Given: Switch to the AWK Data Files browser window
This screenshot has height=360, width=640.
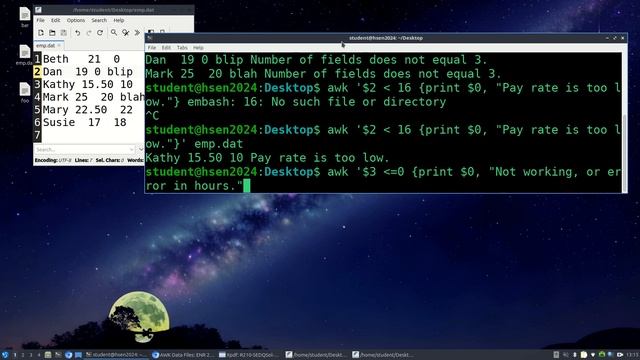Looking at the screenshot, I should point(183,355).
